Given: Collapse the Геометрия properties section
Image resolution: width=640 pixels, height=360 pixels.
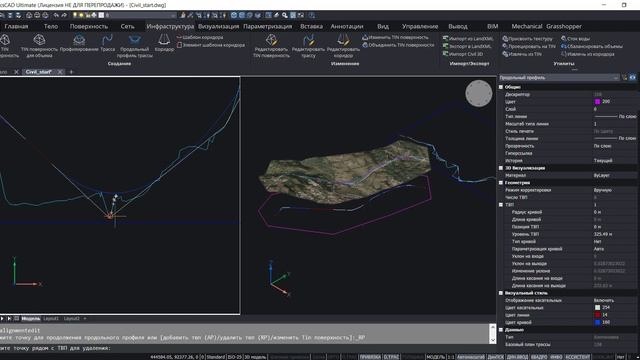Looking at the screenshot, I should [501, 182].
